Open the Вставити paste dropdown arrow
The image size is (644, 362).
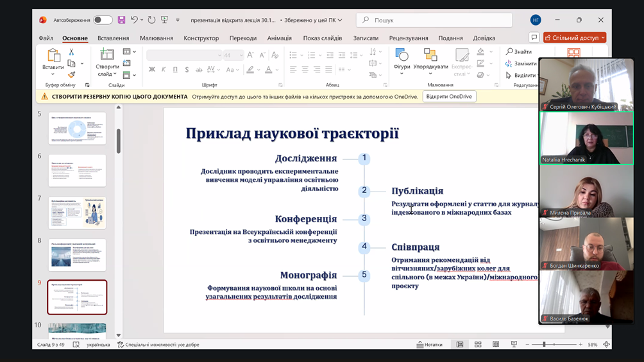click(x=53, y=74)
